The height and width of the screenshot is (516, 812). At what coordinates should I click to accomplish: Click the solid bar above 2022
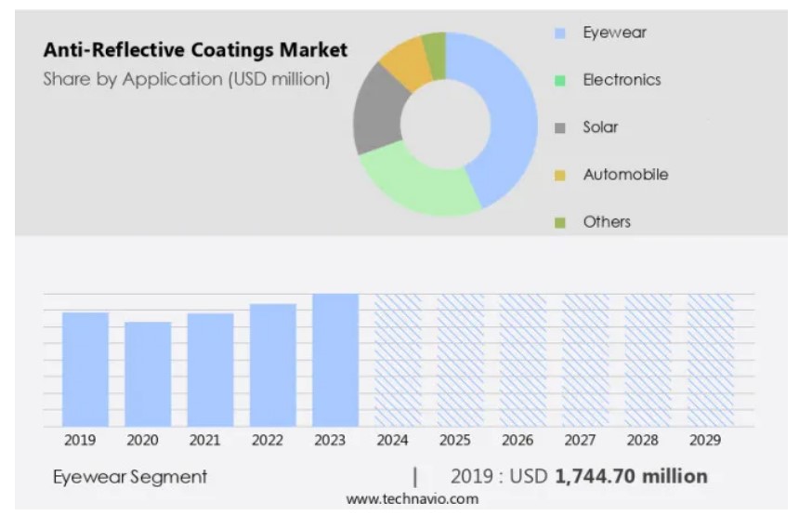tap(272, 364)
